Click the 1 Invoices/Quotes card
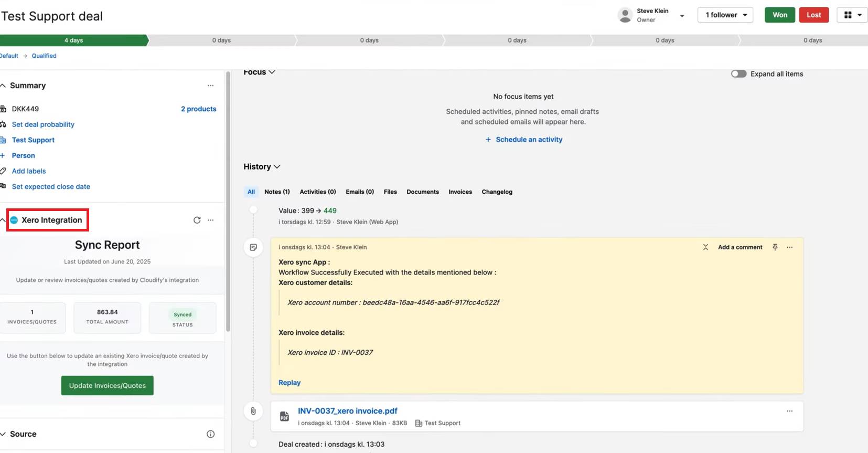Image resolution: width=868 pixels, height=453 pixels. click(32, 318)
